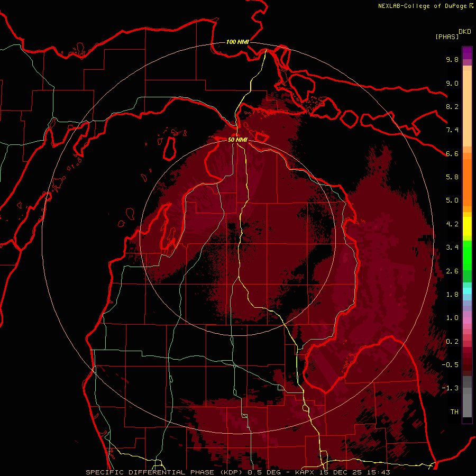
Task: Click the 1.0 value on color scale
Action: point(452,318)
